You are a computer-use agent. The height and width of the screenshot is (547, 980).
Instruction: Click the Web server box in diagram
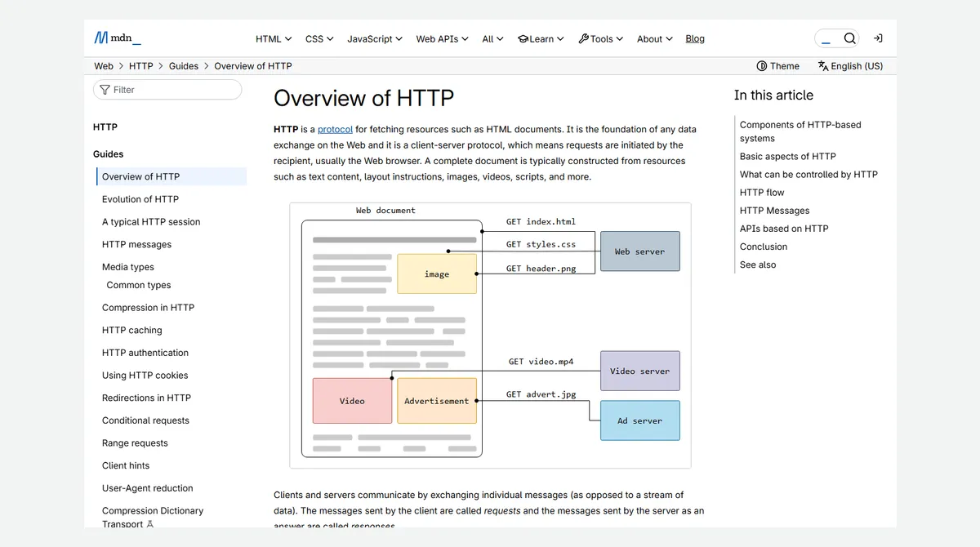pyautogui.click(x=640, y=251)
